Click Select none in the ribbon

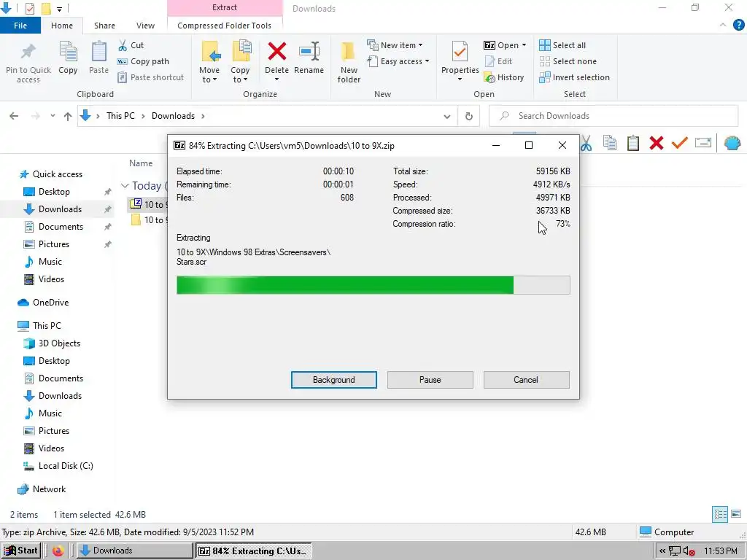point(568,61)
